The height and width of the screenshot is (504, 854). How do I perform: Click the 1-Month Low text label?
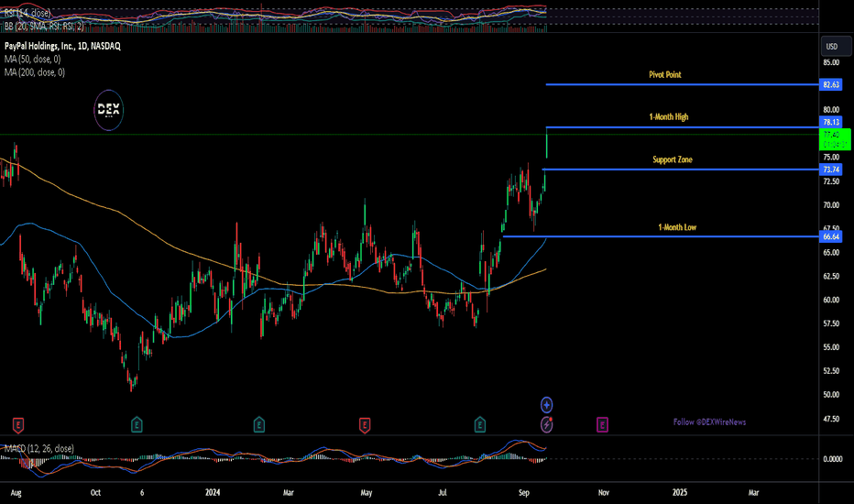point(677,227)
